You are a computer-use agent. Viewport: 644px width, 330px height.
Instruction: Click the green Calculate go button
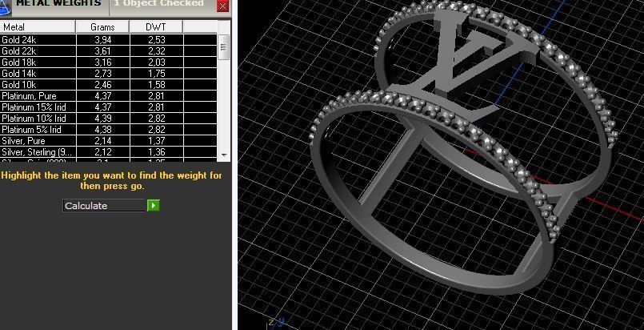click(153, 206)
